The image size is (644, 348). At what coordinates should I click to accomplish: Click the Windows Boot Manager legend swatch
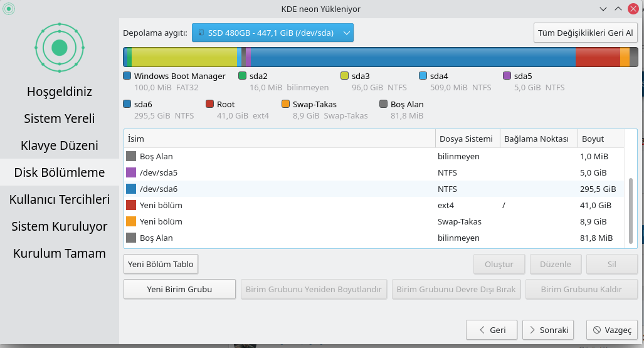click(127, 76)
